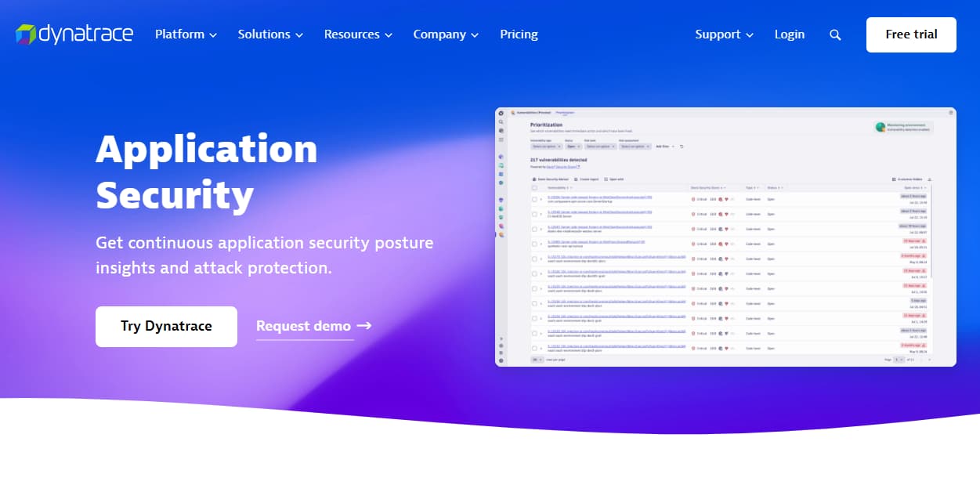Open the Company dropdown
This screenshot has width=980, height=485.
coord(446,34)
